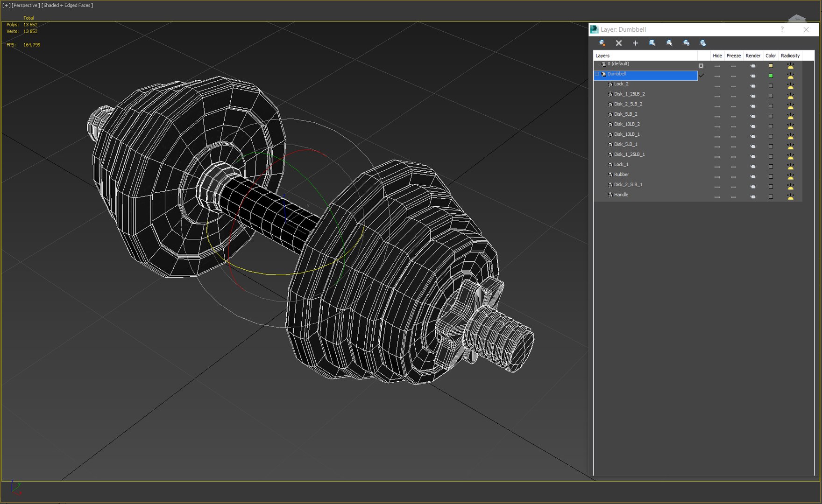This screenshot has width=822, height=504.
Task: Select the Disk_1_25LB_1 object row
Action: click(629, 154)
